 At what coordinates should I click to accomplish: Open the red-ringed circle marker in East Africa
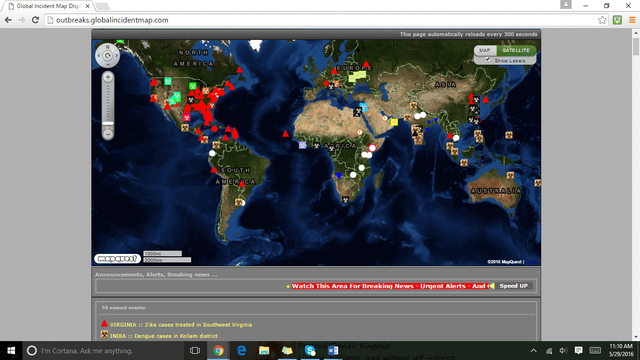tap(372, 148)
